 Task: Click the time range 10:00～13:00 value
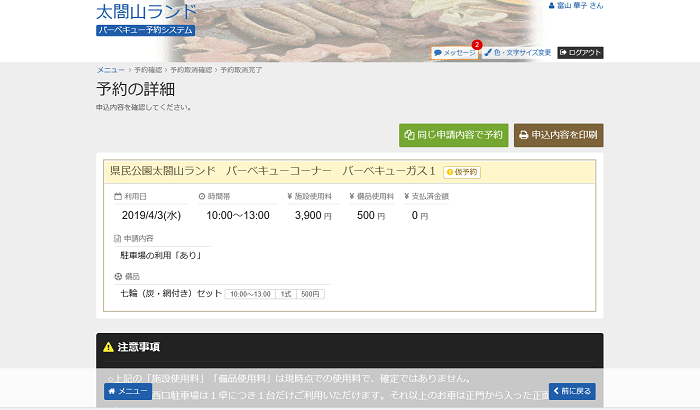(x=238, y=215)
